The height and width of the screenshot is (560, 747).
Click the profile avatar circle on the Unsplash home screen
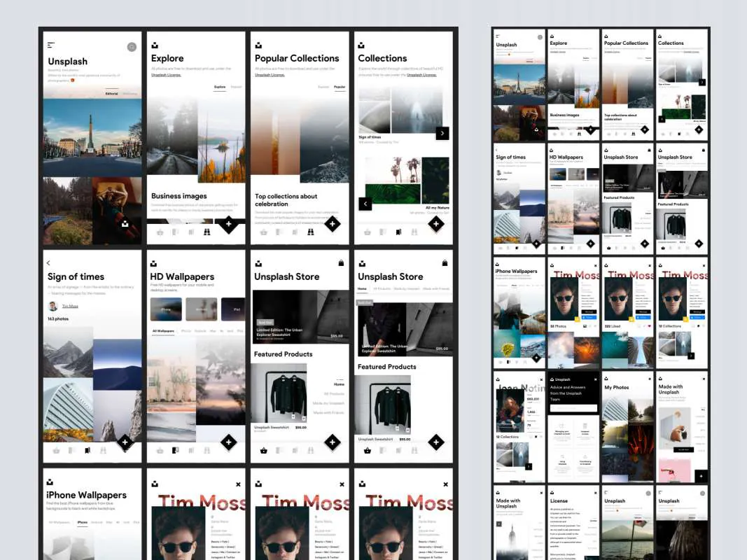[132, 47]
